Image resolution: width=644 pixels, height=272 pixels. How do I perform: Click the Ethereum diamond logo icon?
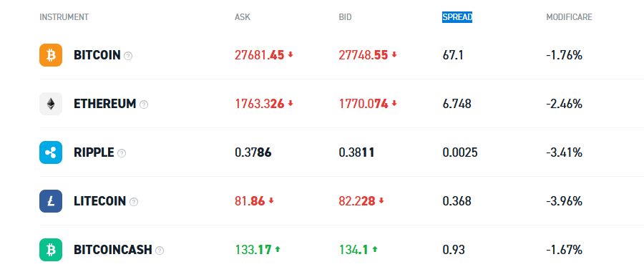pos(51,104)
